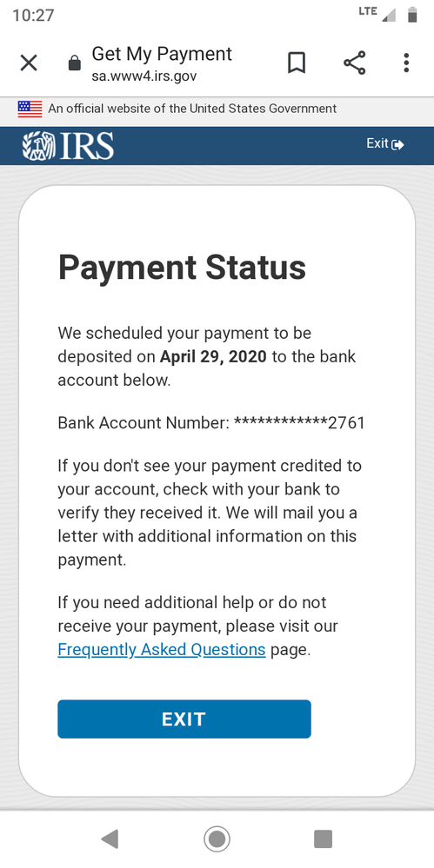Tap the Get My Payment page title
This screenshot has width=434, height=868.
(162, 54)
